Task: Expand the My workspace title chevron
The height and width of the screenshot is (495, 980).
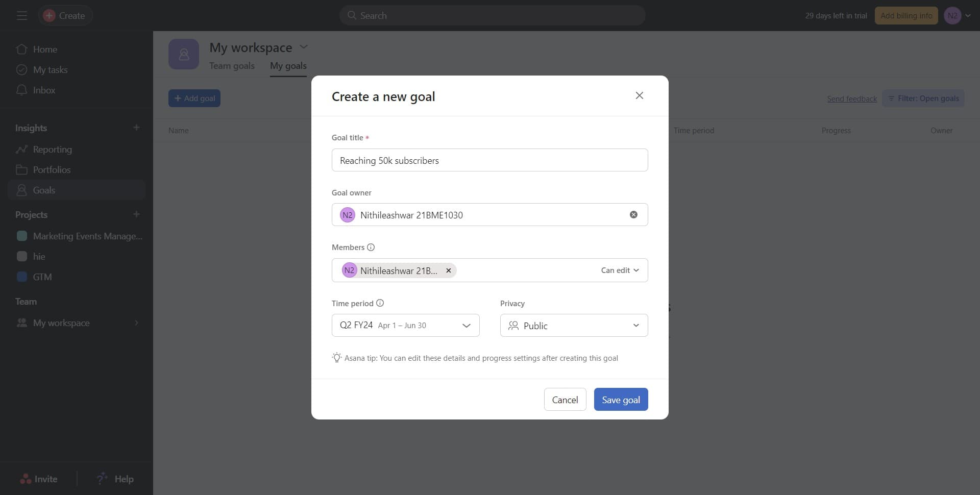Action: pos(304,47)
